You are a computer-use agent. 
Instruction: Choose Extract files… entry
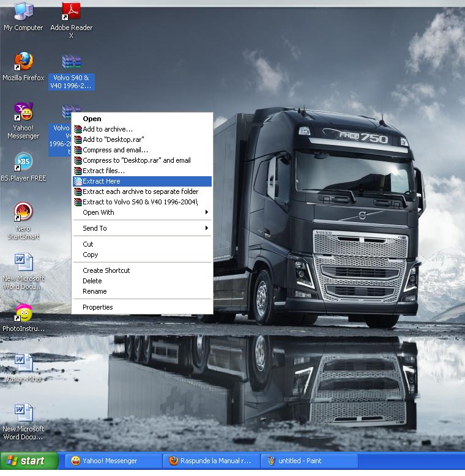click(x=142, y=171)
